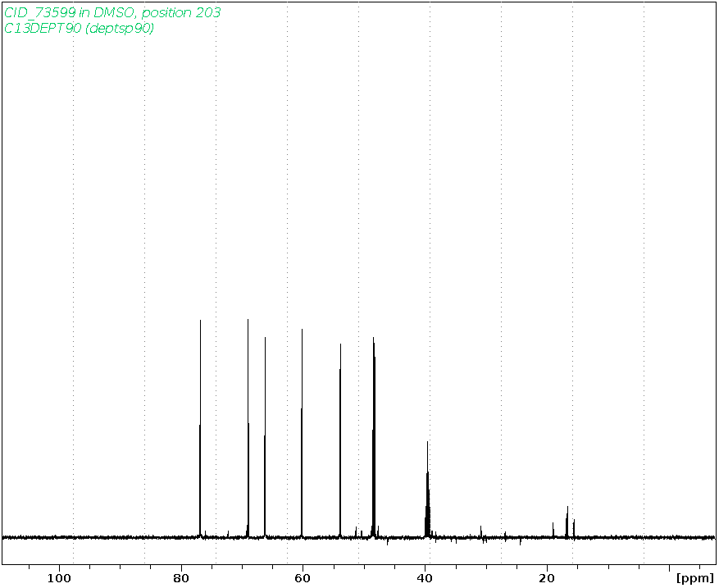Click the 40 ppm axis label

coord(425,578)
